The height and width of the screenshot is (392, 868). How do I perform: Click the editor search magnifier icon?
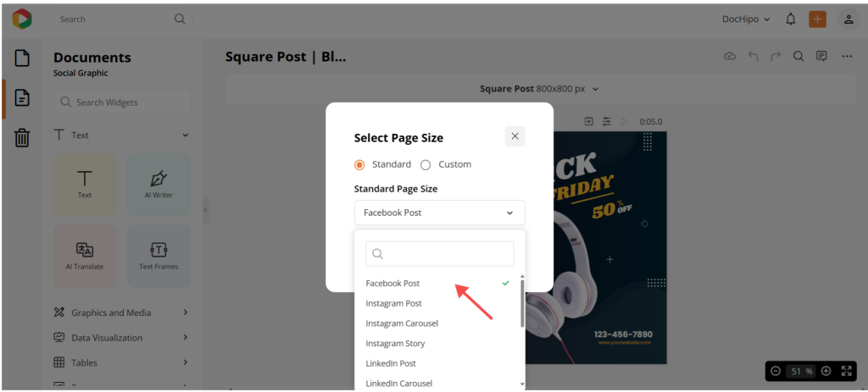pos(798,56)
